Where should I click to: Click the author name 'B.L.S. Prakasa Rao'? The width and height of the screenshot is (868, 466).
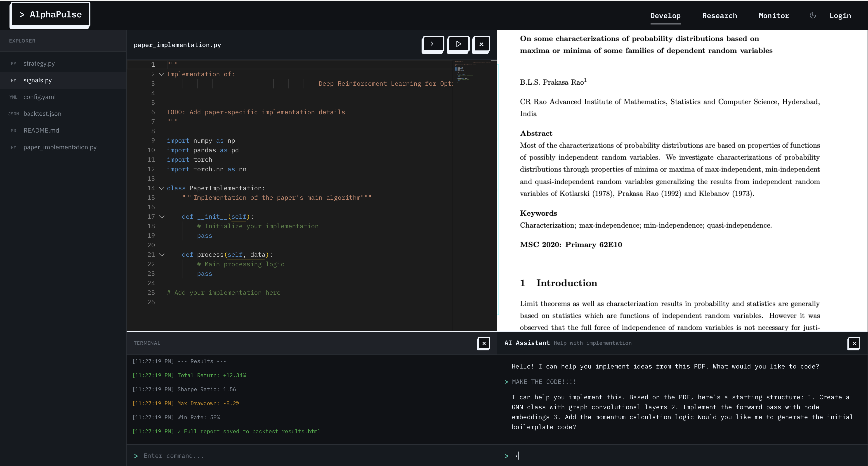(552, 82)
